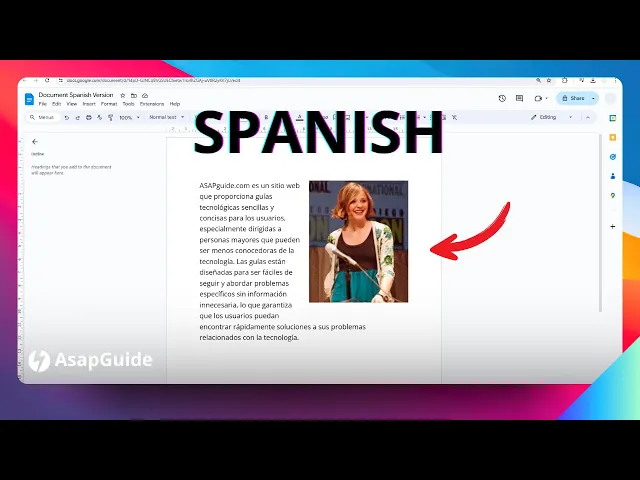The image size is (640, 480).
Task: Open the browser three-dot menu
Action: click(x=616, y=80)
